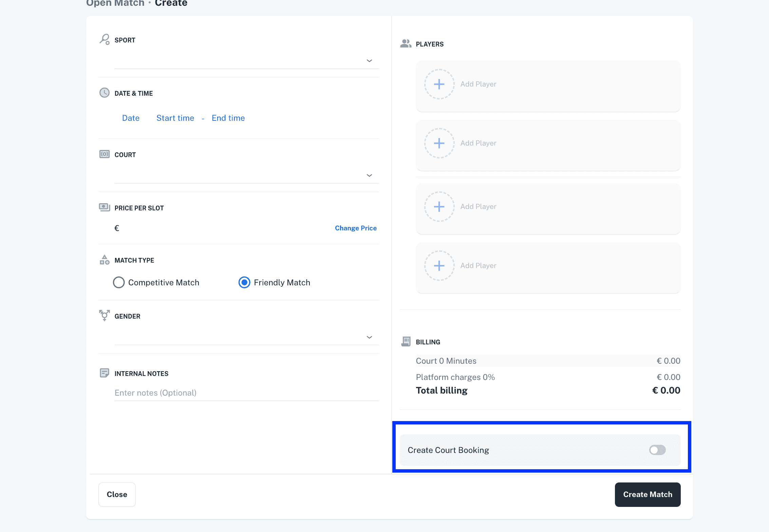Click the Billing receipt icon
This screenshot has height=532, width=769.
tap(406, 341)
